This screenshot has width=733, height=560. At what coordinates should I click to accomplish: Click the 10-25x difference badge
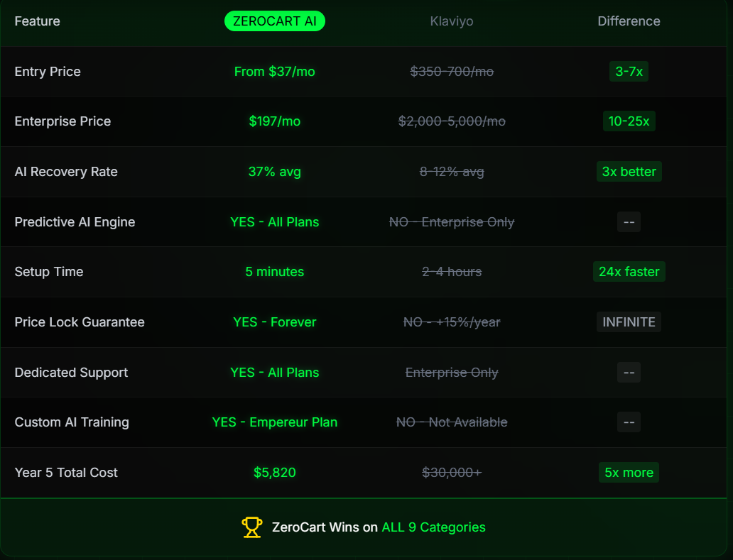pos(629,121)
